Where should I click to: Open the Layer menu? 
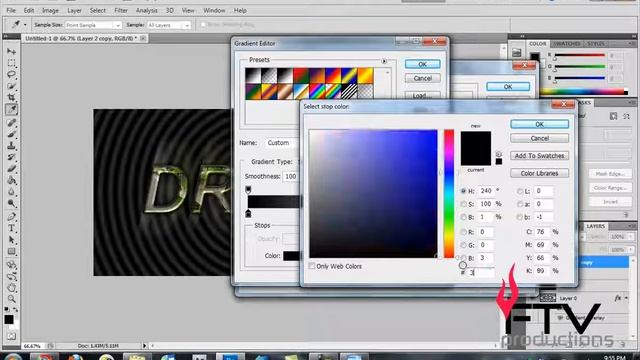point(74,10)
